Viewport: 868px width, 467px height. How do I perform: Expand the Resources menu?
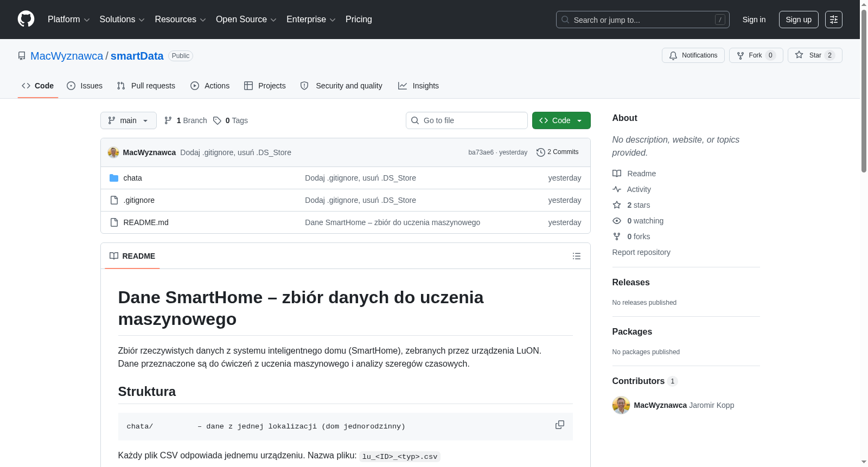tap(181, 20)
